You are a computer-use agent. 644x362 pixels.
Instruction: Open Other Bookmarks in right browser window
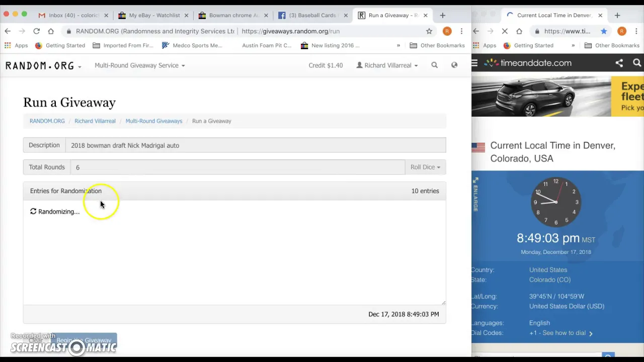point(612,45)
